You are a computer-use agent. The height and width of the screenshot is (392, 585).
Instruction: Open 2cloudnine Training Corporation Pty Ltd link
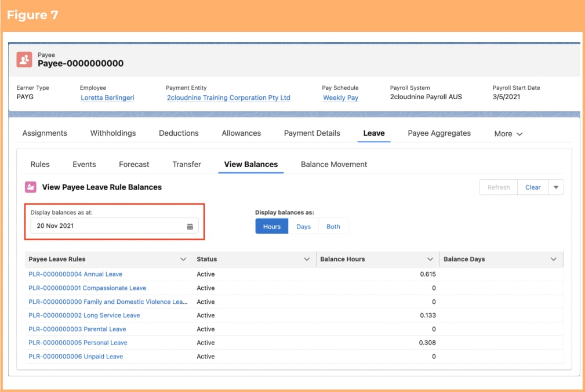(x=228, y=98)
